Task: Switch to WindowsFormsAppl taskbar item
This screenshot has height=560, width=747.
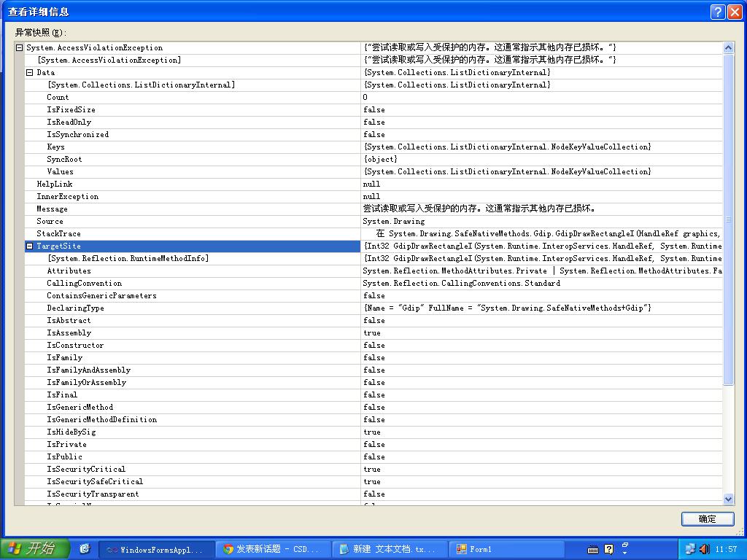Action: 156,550
